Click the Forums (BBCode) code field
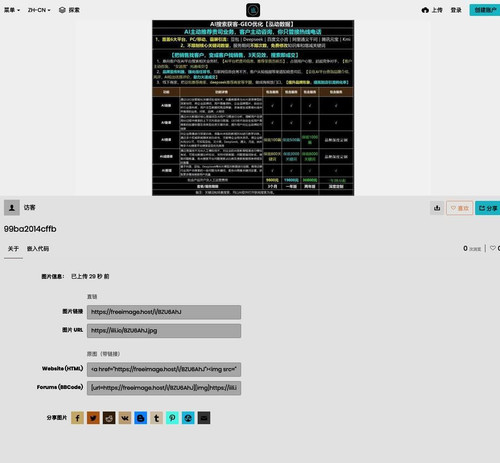 pyautogui.click(x=164, y=388)
